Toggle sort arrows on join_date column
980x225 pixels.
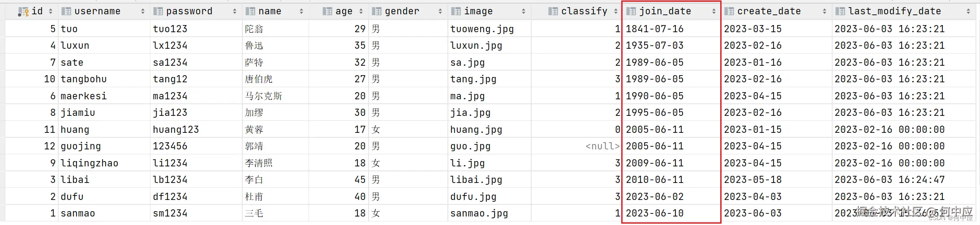click(714, 12)
